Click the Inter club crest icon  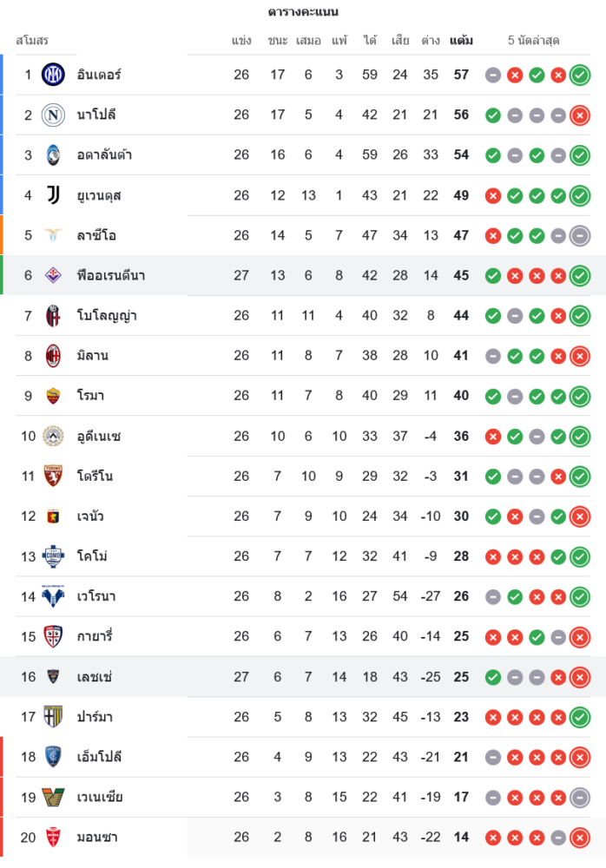(53, 75)
